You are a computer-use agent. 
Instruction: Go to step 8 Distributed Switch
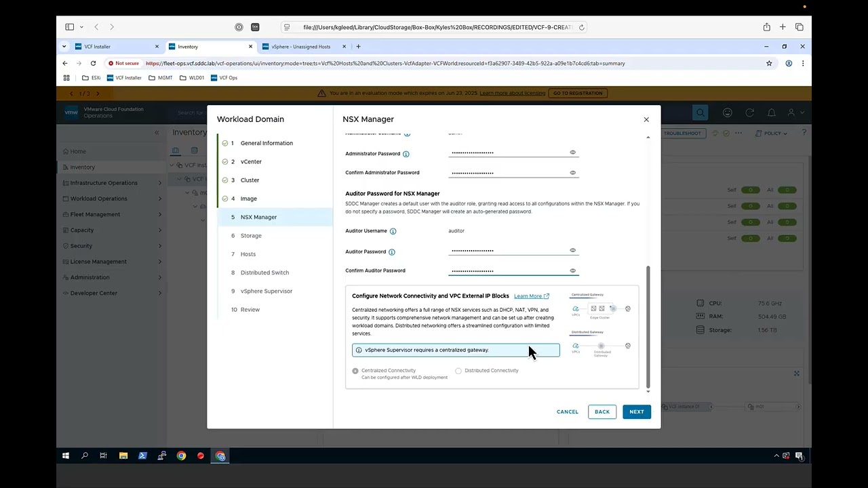pyautogui.click(x=264, y=272)
